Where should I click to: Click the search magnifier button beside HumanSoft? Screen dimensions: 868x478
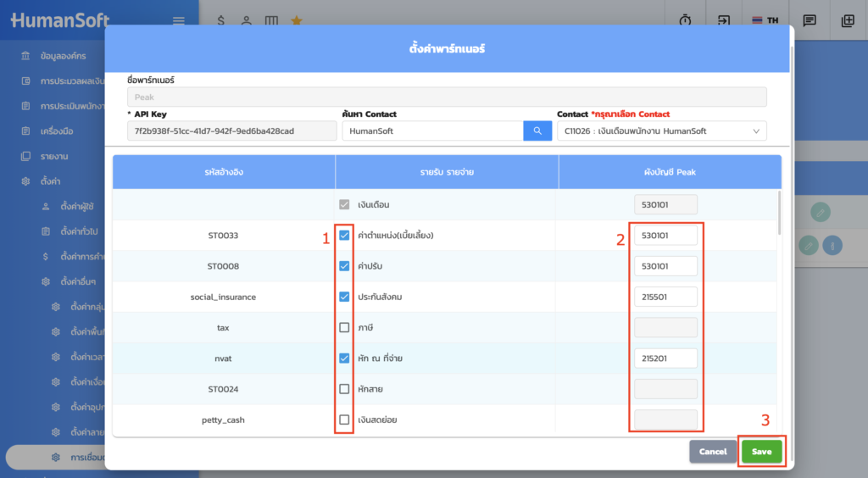(x=537, y=131)
